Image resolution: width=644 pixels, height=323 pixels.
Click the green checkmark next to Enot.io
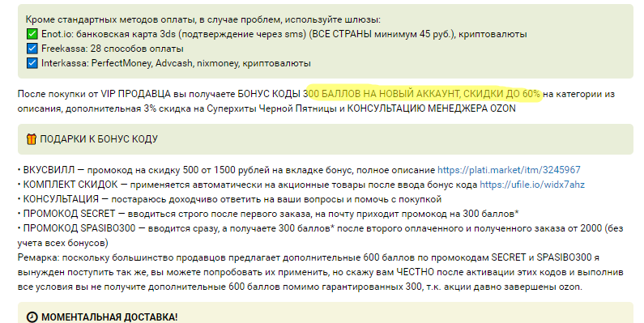coord(32,34)
